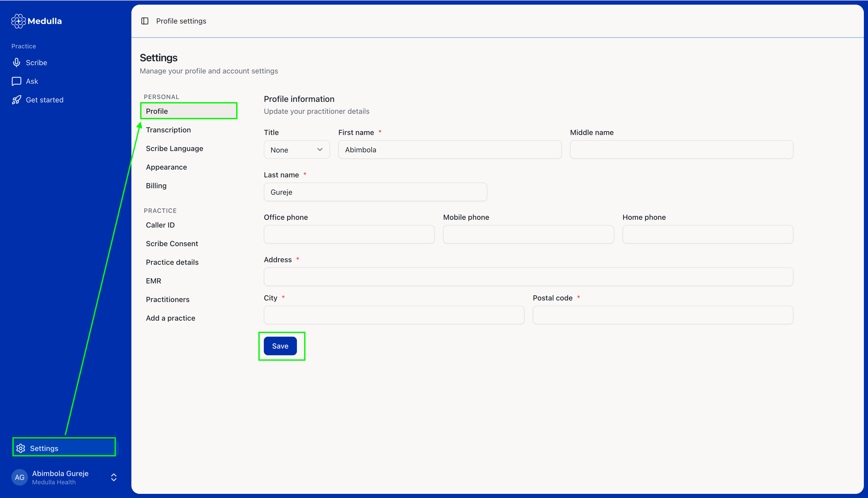Click the Scribe microphone icon
Viewport: 868px width, 498px height.
pyautogui.click(x=16, y=63)
